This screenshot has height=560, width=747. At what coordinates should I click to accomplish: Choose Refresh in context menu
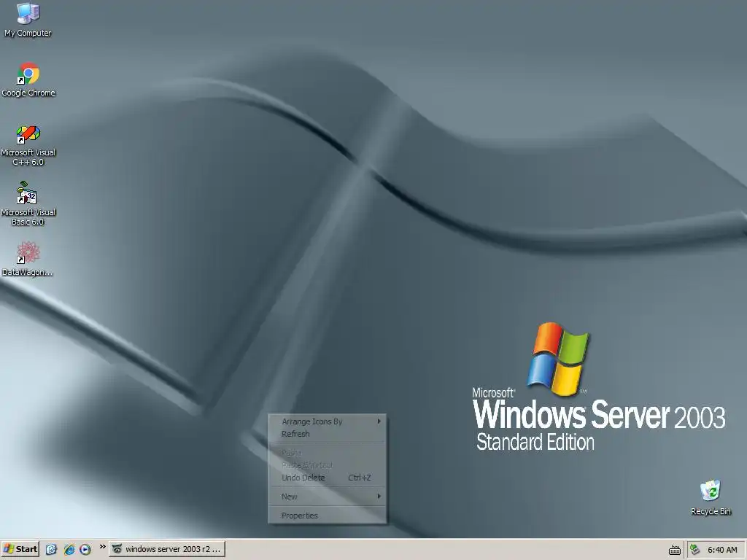(328, 434)
